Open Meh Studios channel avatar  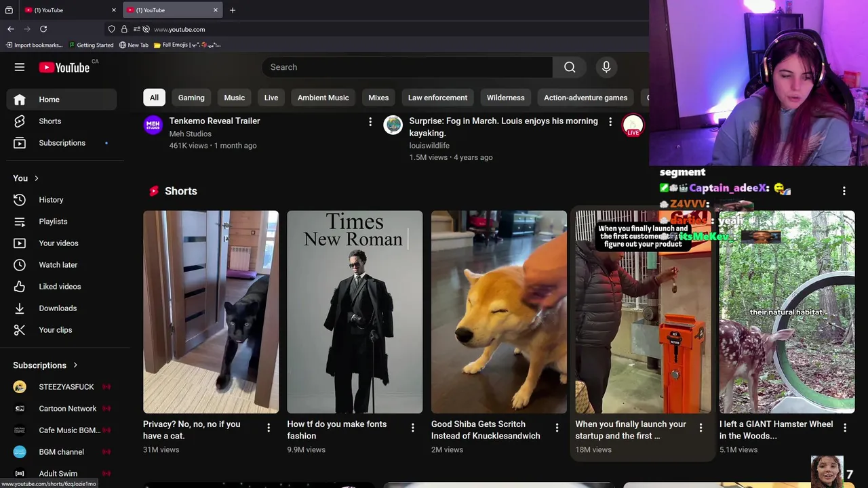tap(153, 125)
